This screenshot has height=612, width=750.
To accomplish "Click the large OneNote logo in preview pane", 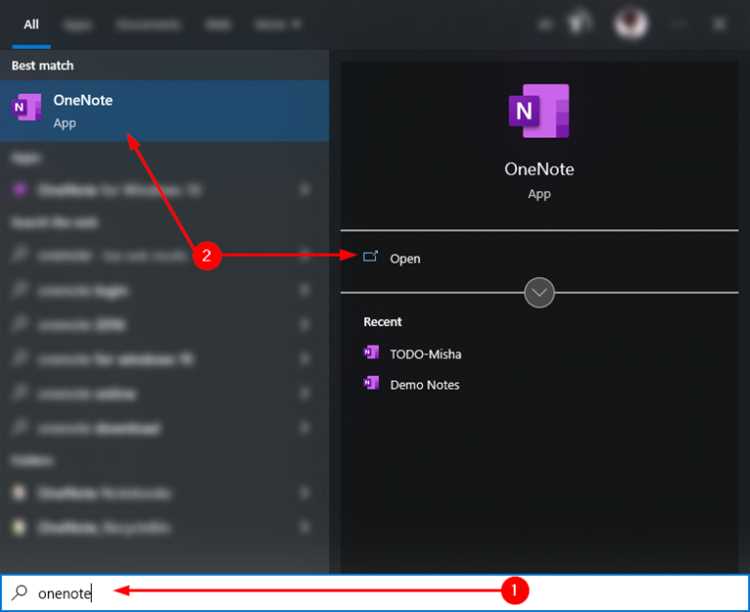I will pyautogui.click(x=539, y=111).
